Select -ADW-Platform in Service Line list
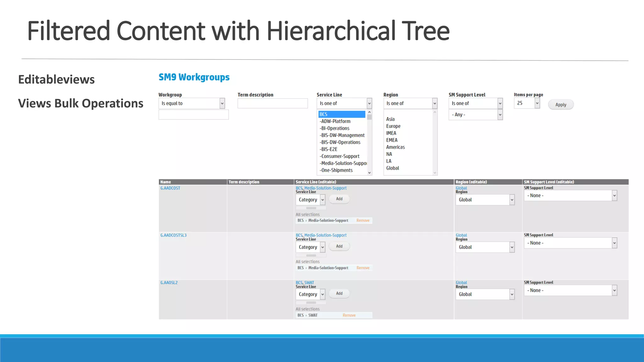 (x=335, y=121)
